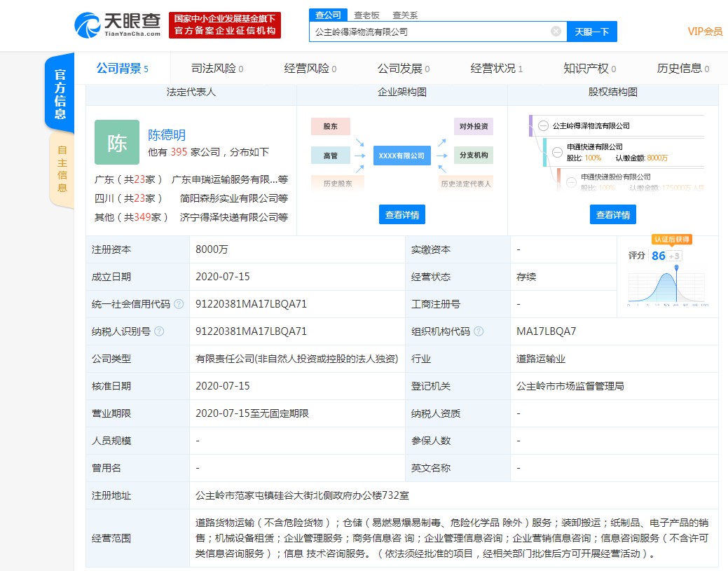View details of the 企业架构图

pyautogui.click(x=402, y=215)
